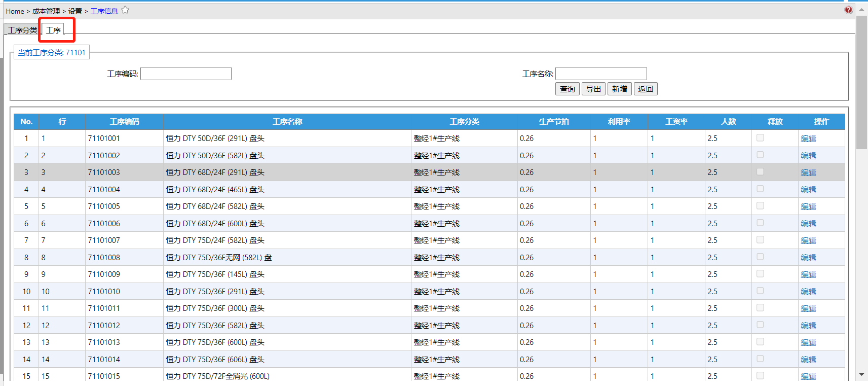Switch to the 工序分类 tab
The width and height of the screenshot is (868, 386).
coord(23,30)
